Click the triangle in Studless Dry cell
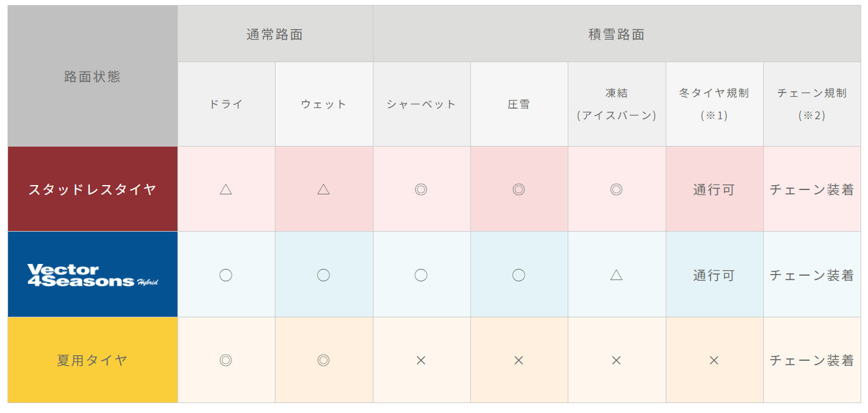The height and width of the screenshot is (413, 868). point(226,189)
